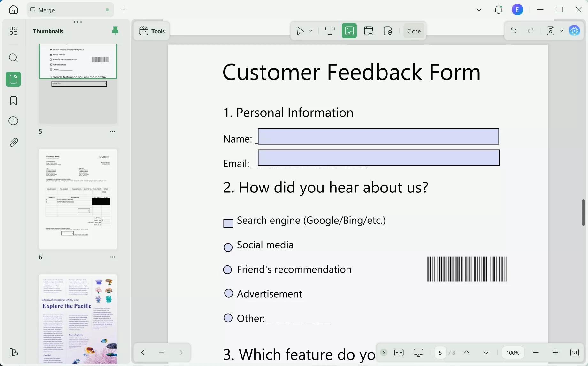Choose the Advertisement option
588x366 pixels.
coord(228,293)
